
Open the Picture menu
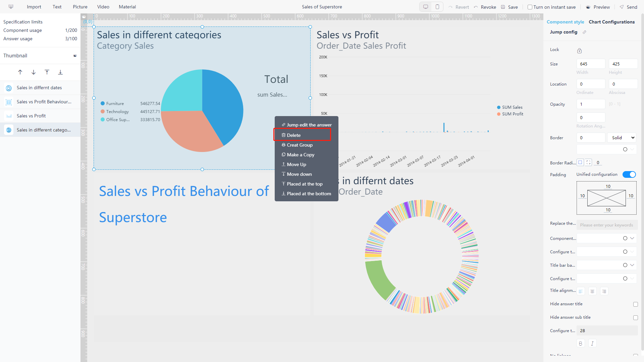coord(80,7)
